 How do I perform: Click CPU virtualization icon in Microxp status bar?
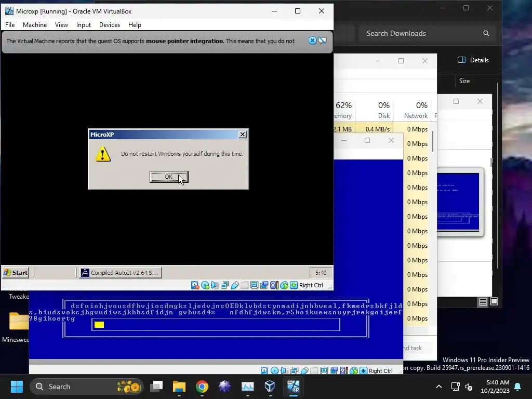[x=274, y=285]
